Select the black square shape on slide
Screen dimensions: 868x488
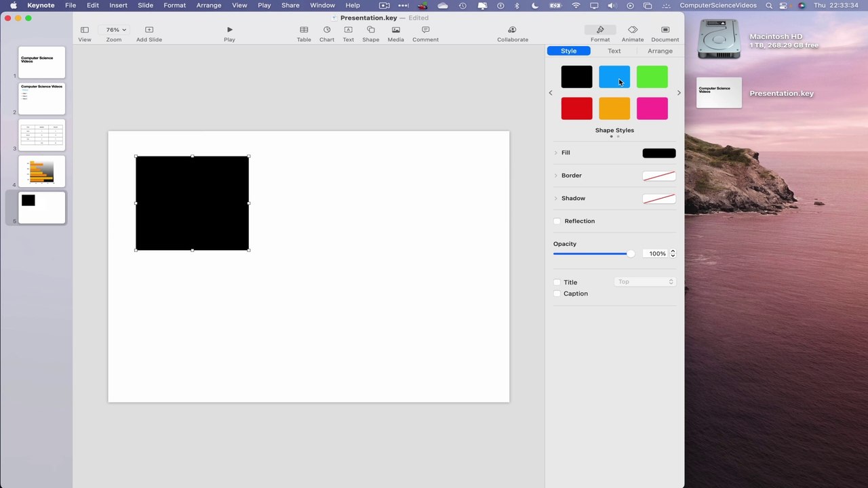[192, 203]
